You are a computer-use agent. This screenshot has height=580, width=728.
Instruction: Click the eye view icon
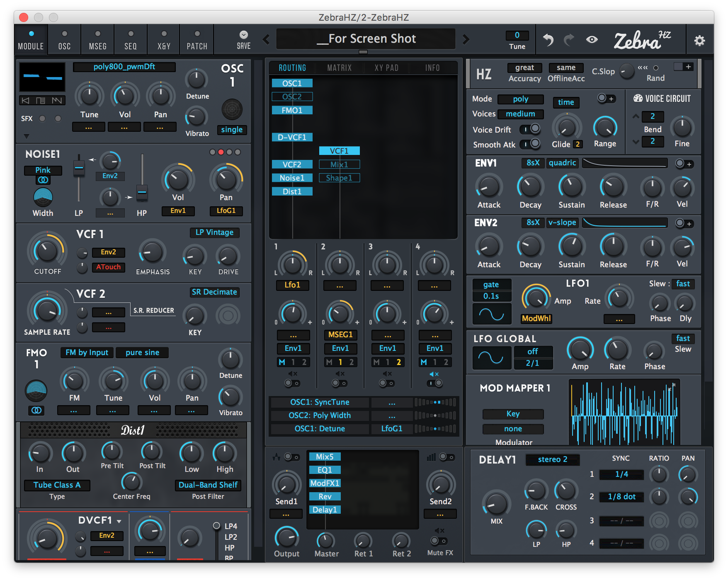pos(592,40)
